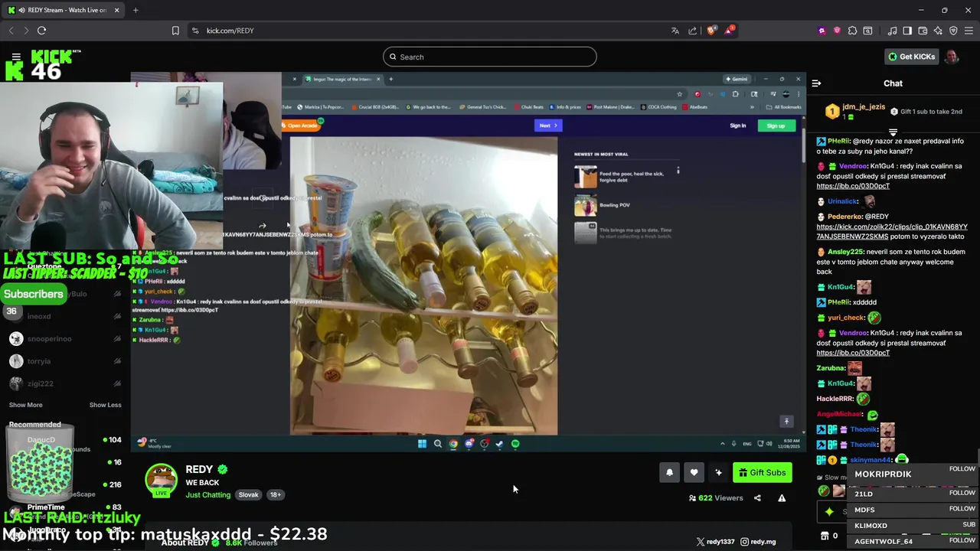Viewport: 980px width, 551px height.
Task: Share the stream via the share icon
Action: [757, 498]
